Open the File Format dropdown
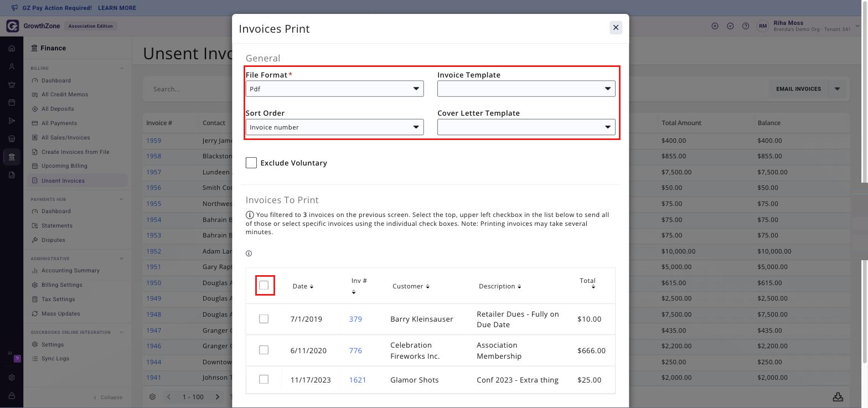The height and width of the screenshot is (408, 868). point(335,89)
